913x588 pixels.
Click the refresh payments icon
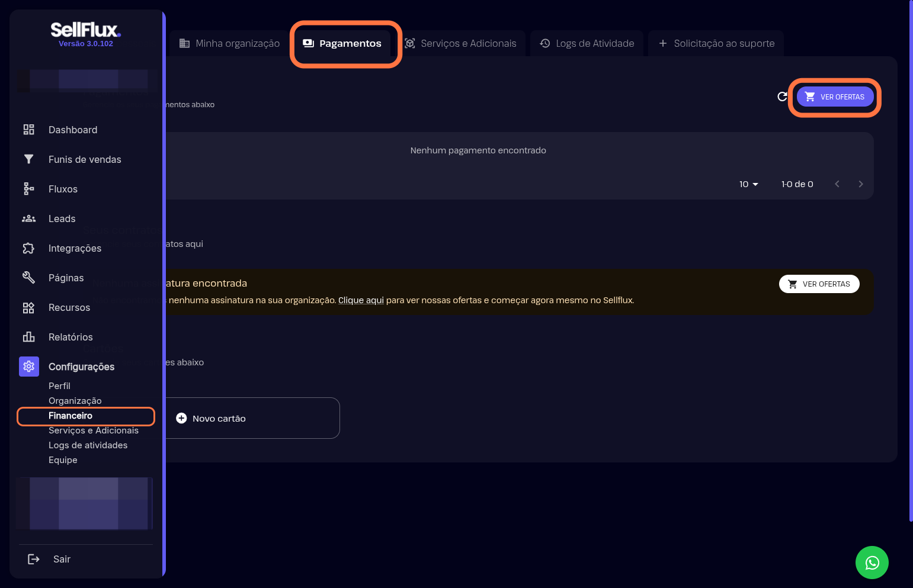(782, 97)
